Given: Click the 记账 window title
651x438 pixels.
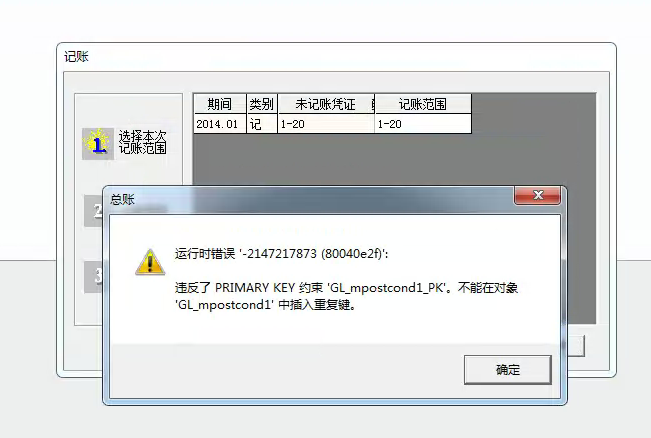Looking at the screenshot, I should tap(76, 56).
